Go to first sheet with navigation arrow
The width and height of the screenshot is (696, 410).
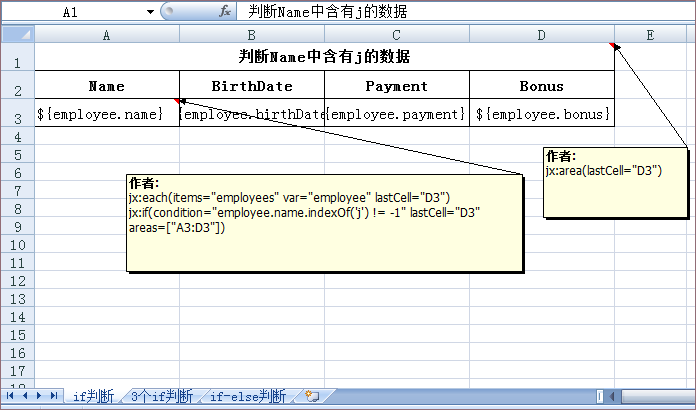(11, 397)
